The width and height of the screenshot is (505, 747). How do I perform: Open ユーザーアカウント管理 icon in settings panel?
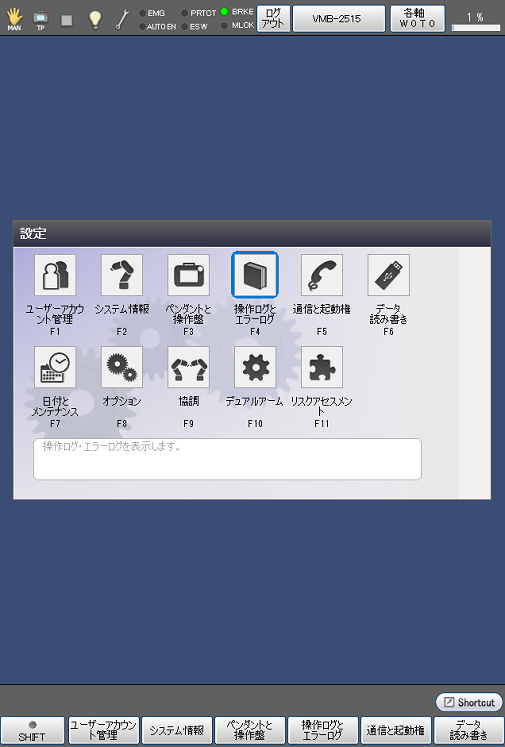coord(55,275)
